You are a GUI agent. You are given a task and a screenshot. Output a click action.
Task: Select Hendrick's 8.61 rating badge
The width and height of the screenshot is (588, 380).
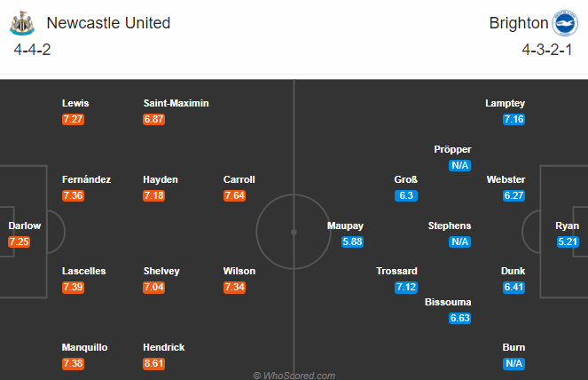(x=153, y=363)
